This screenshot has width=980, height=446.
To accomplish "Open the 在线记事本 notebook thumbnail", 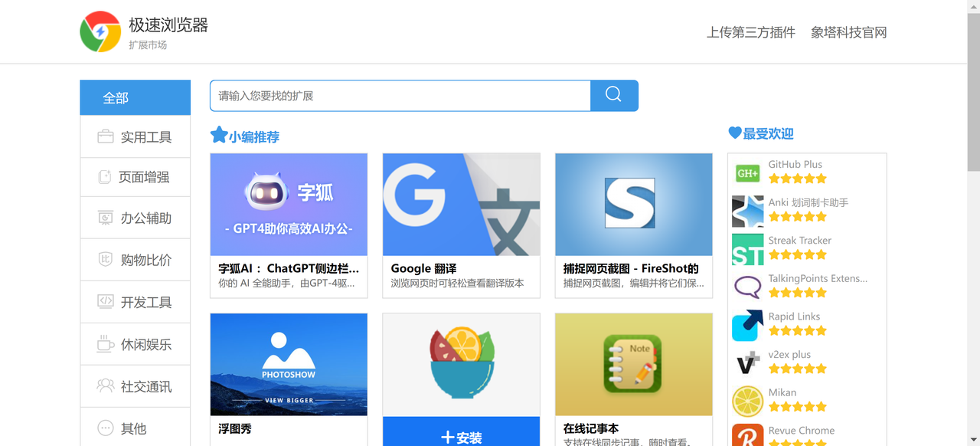I will [634, 364].
